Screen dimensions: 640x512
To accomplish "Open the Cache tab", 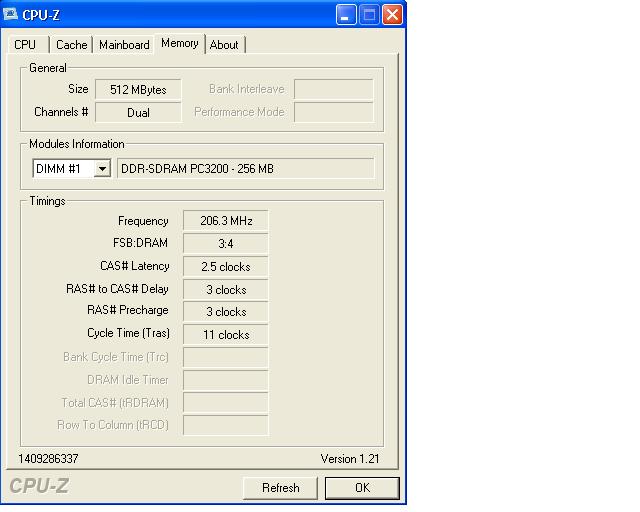I will click(x=71, y=45).
